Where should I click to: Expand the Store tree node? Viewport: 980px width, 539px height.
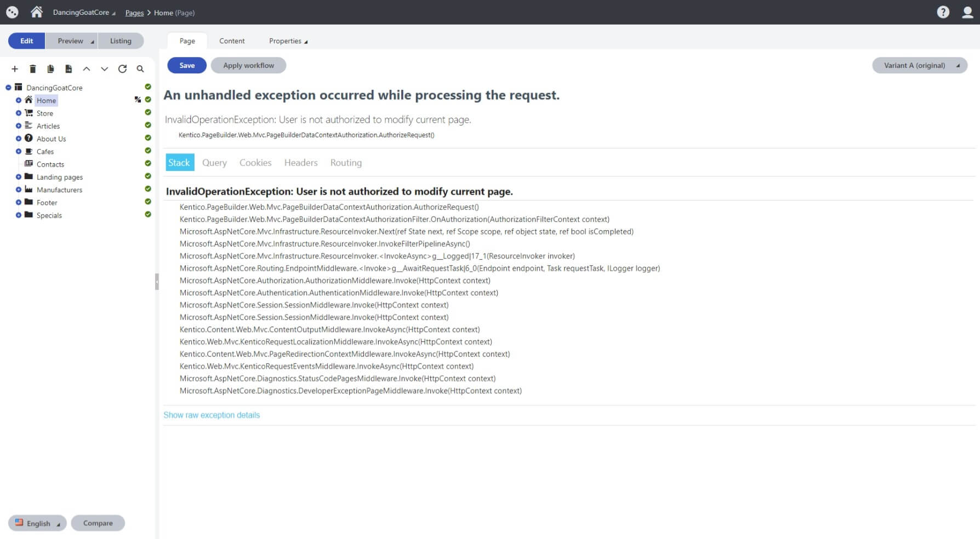pos(19,113)
